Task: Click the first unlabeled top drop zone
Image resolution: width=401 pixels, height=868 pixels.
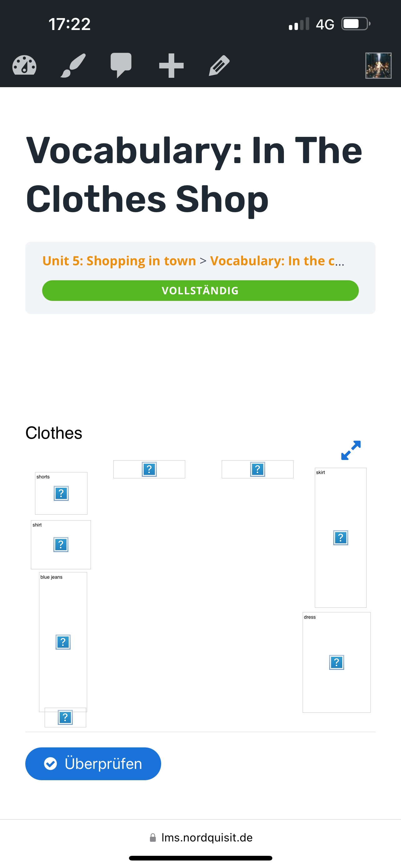Action: point(149,469)
